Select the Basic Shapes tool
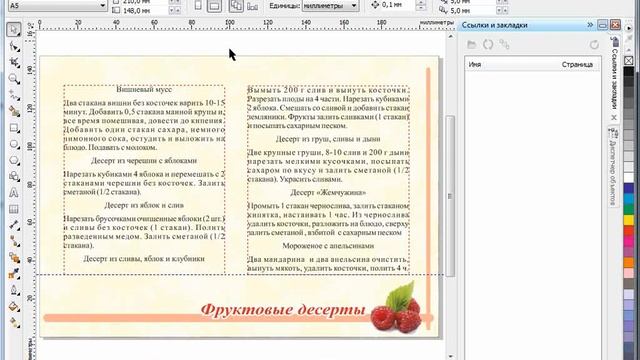The width and height of the screenshot is (640, 360). tap(13, 176)
